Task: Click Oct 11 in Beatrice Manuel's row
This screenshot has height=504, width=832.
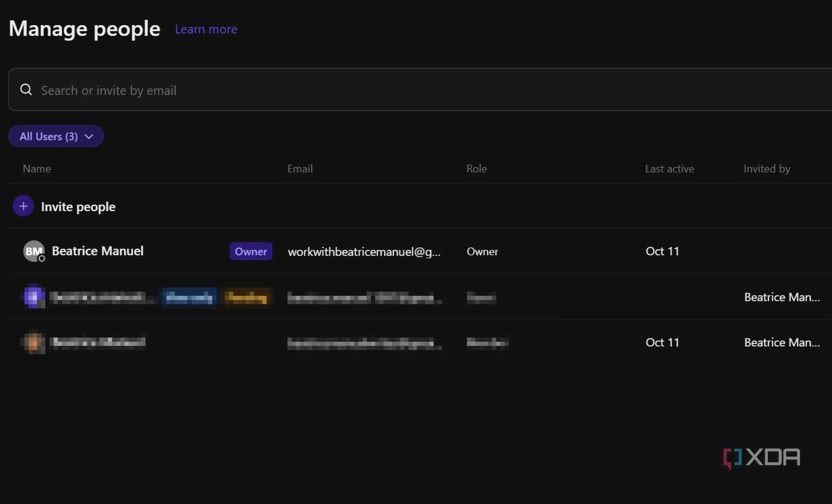Action: [663, 251]
